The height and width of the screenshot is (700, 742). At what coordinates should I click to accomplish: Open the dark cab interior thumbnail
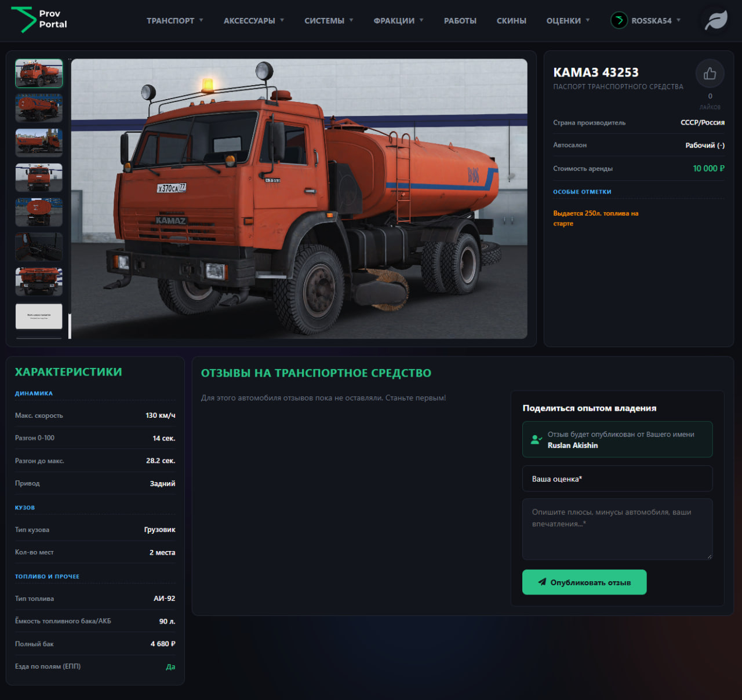coord(39,247)
